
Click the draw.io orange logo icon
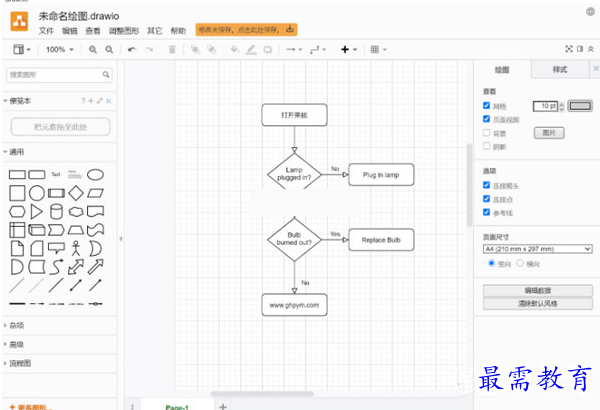click(x=19, y=21)
